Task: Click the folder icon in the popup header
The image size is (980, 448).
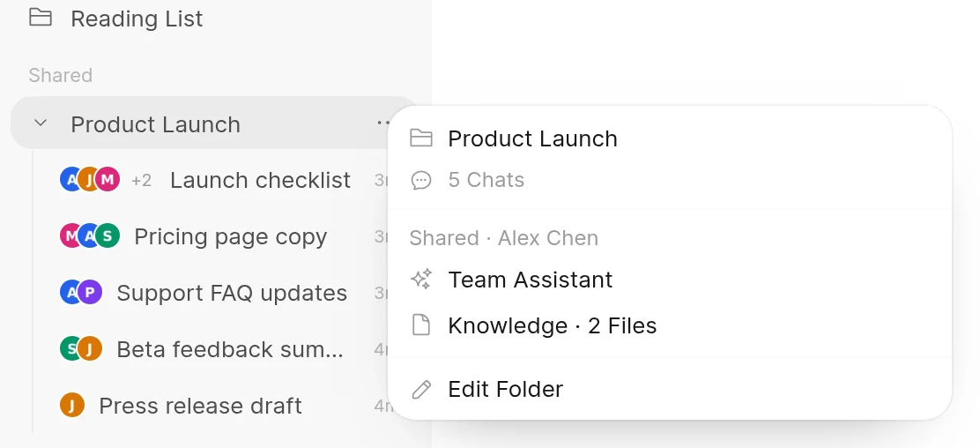Action: (421, 138)
